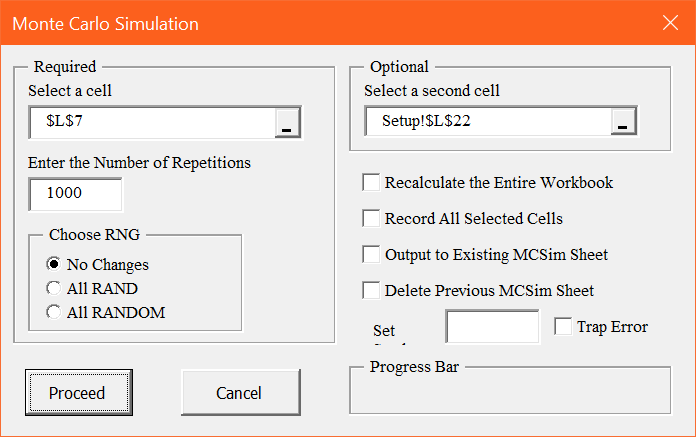This screenshot has height=437, width=696.
Task: Check Output to Existing MCSim Sheet
Action: tap(371, 255)
